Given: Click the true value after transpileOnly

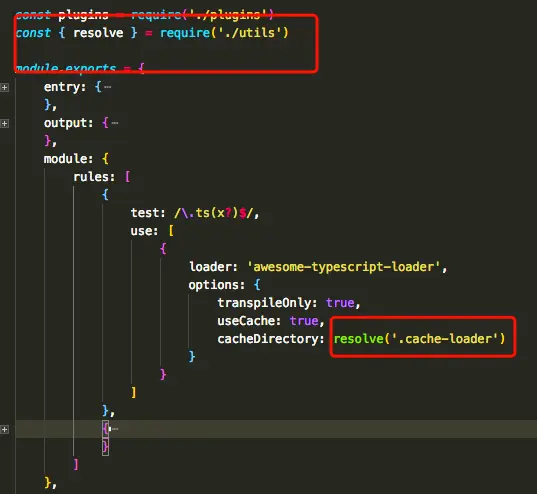Looking at the screenshot, I should tap(340, 303).
